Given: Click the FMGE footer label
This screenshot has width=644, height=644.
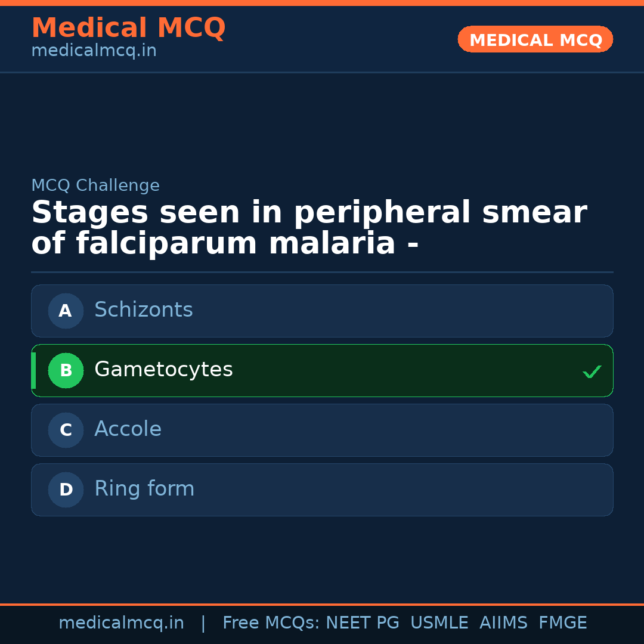Looking at the screenshot, I should tap(562, 623).
